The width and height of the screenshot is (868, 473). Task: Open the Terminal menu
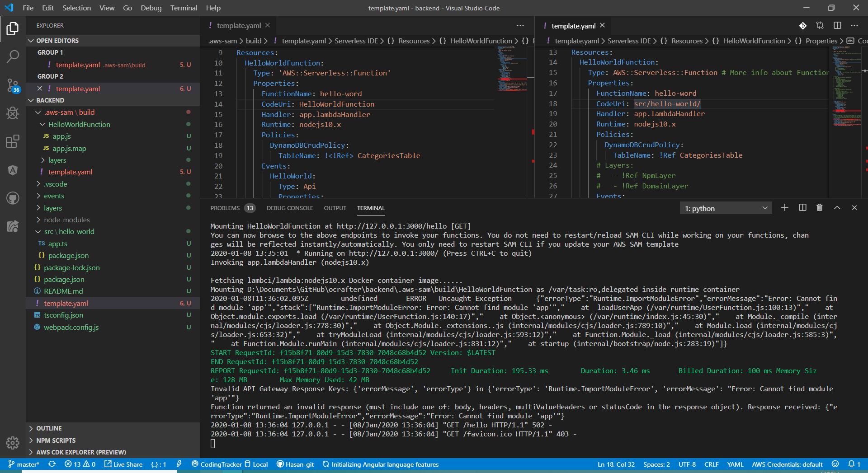(x=184, y=8)
